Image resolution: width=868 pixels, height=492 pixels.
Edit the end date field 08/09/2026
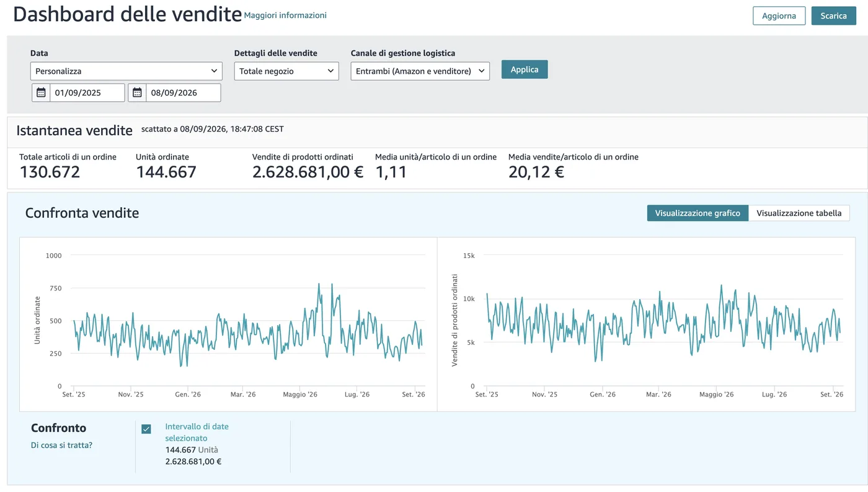(183, 92)
